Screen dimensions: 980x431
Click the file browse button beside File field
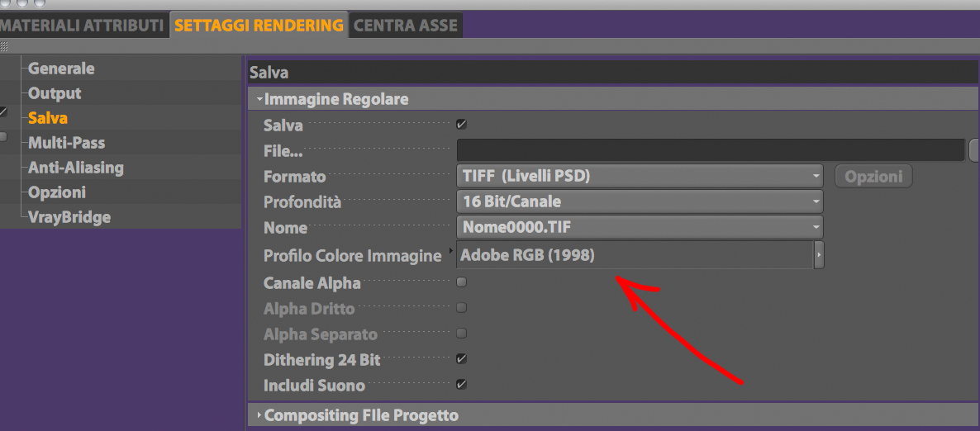pyautogui.click(x=973, y=150)
